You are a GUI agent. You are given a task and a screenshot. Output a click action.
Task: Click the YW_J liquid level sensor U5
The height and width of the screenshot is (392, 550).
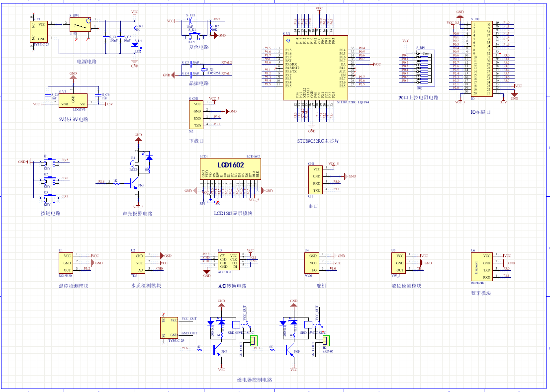click(x=398, y=262)
